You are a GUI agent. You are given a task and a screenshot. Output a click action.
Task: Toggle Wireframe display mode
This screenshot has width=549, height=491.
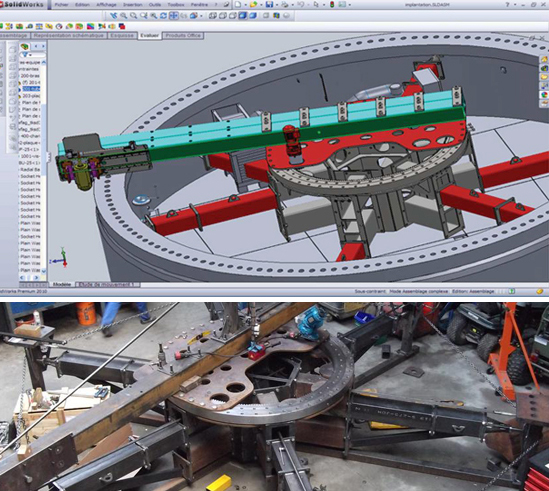pos(213,16)
